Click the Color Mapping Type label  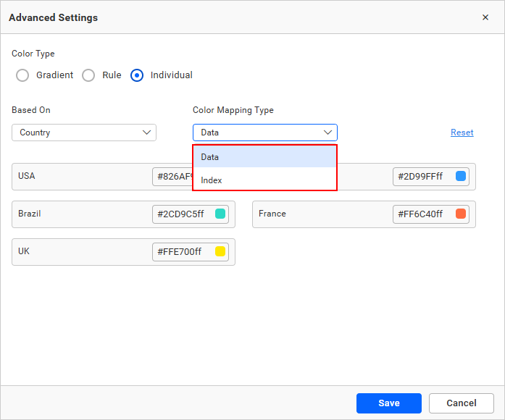click(233, 110)
